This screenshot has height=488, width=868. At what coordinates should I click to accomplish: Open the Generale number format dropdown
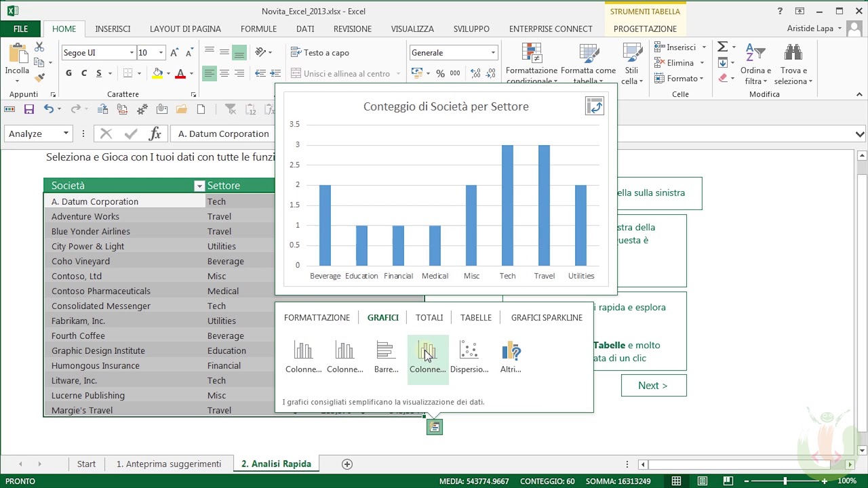pos(493,53)
